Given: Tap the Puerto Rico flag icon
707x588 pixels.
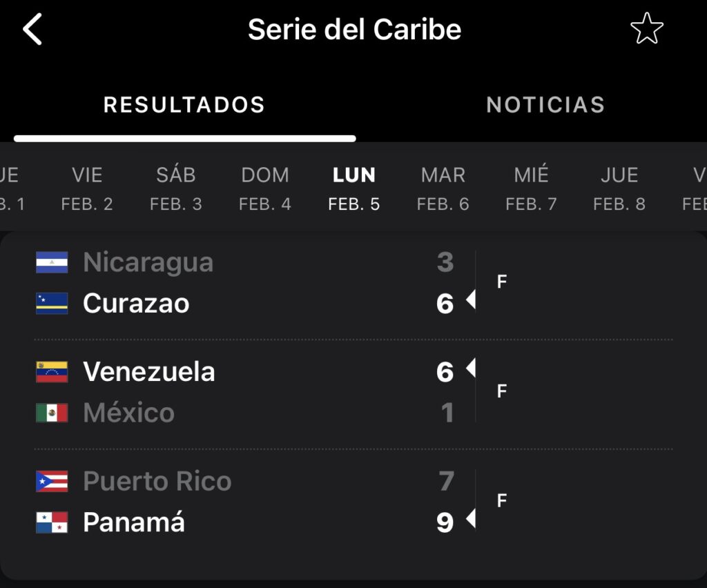Looking at the screenshot, I should [x=52, y=481].
